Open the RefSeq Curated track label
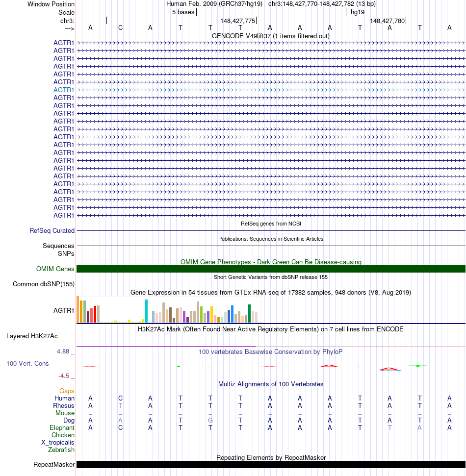This screenshot has height=476, width=466. click(x=52, y=231)
